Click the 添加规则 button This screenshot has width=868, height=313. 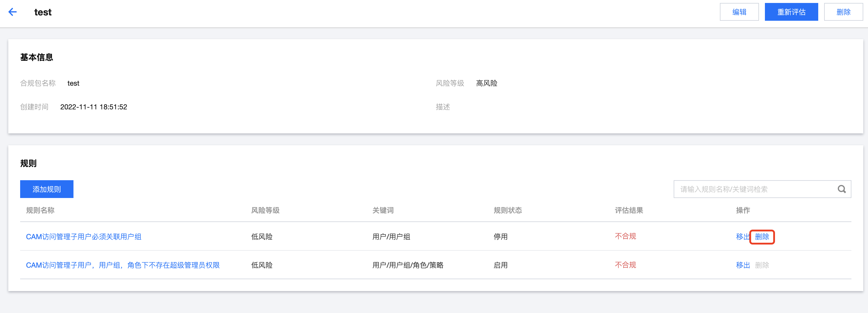(x=47, y=189)
